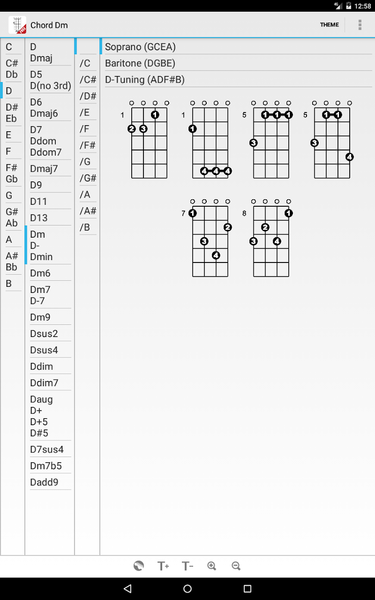Viewport: 375px width, 600px height.
Task: Select root note F
Action: [13, 152]
